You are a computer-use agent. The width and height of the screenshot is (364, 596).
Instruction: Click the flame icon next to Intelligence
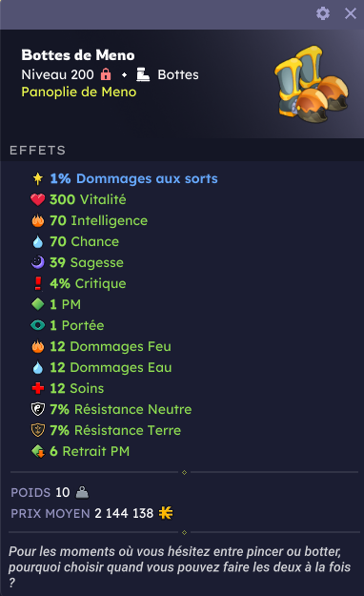tap(37, 220)
